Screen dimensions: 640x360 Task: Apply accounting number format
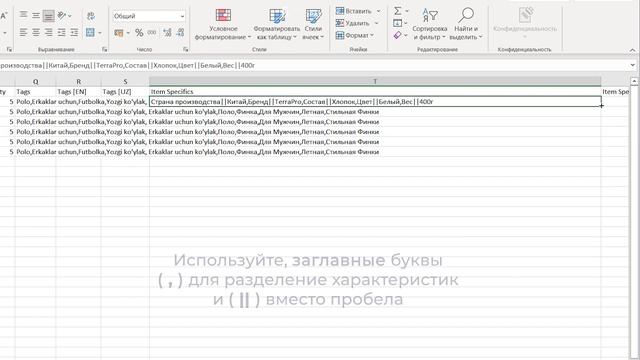point(118,33)
